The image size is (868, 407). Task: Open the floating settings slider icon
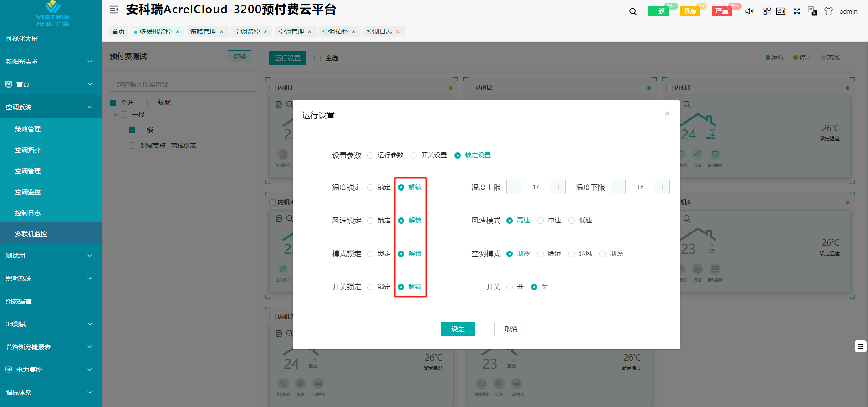(x=861, y=346)
